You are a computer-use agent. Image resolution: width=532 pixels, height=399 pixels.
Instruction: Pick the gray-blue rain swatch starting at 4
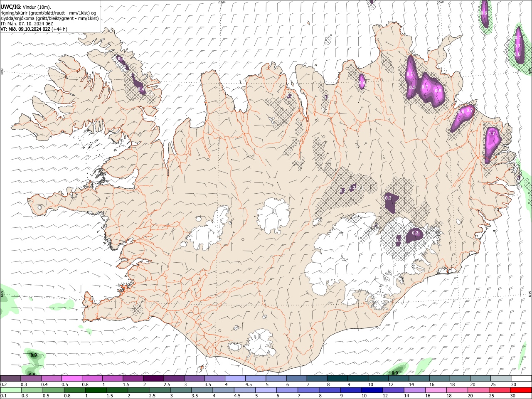click(223, 390)
